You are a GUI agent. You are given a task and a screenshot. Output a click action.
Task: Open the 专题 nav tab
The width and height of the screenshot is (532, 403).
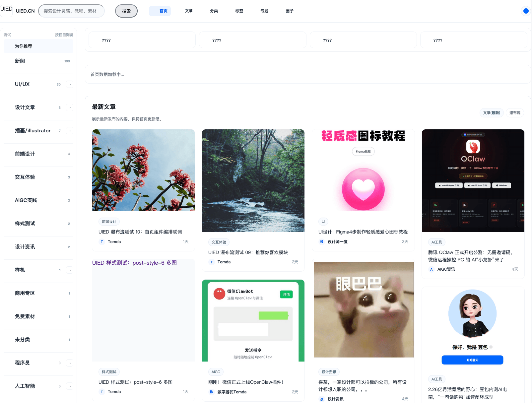point(264,11)
